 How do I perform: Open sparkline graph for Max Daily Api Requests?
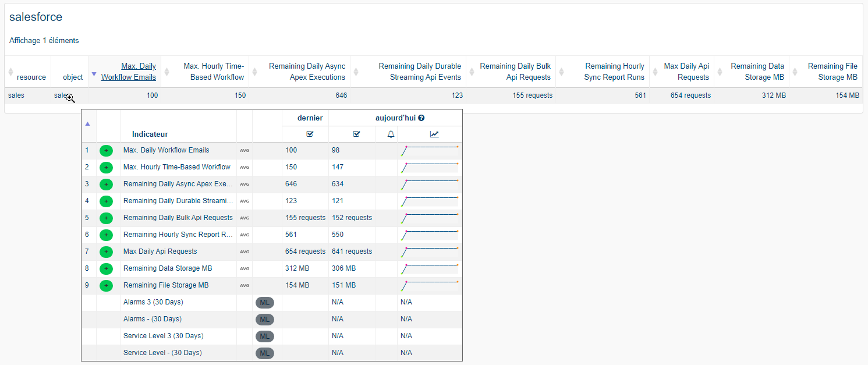430,252
